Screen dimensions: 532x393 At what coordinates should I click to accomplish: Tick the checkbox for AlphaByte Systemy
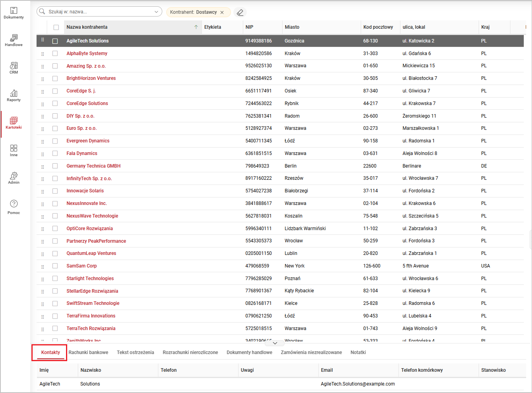pyautogui.click(x=55, y=54)
